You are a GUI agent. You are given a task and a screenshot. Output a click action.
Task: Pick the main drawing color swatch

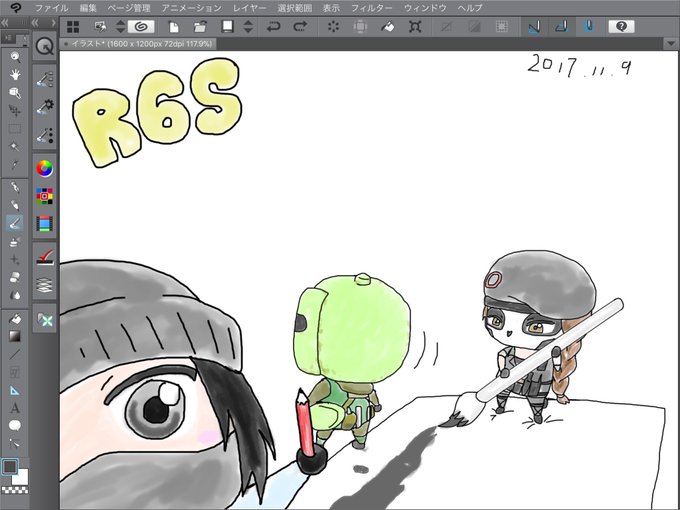pyautogui.click(x=10, y=467)
